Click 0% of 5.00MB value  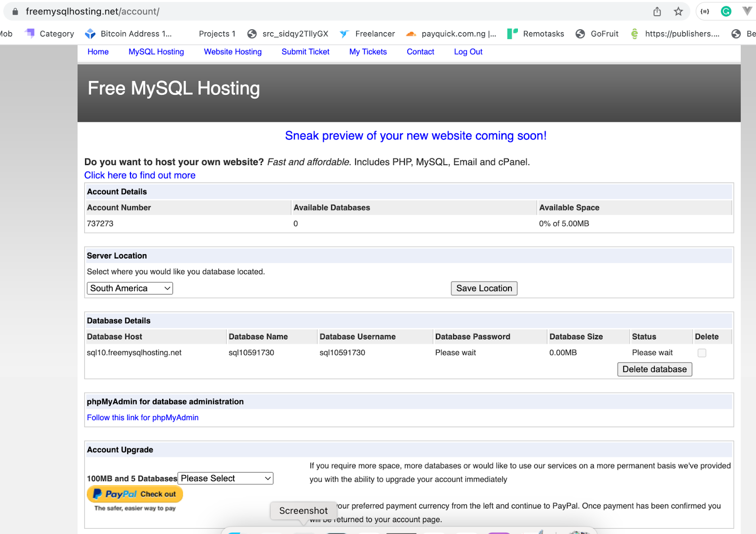tap(564, 224)
